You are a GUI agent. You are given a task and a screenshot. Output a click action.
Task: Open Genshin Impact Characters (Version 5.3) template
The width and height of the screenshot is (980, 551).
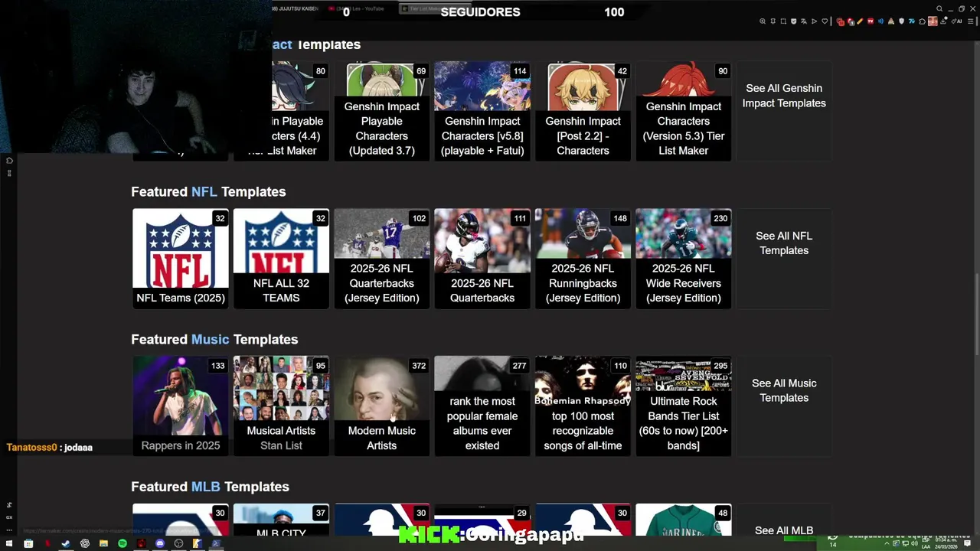click(684, 112)
